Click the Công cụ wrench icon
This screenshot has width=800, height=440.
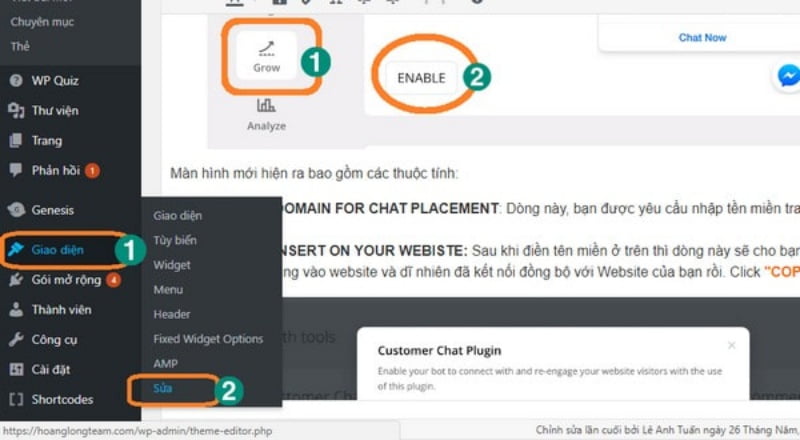pyautogui.click(x=16, y=339)
